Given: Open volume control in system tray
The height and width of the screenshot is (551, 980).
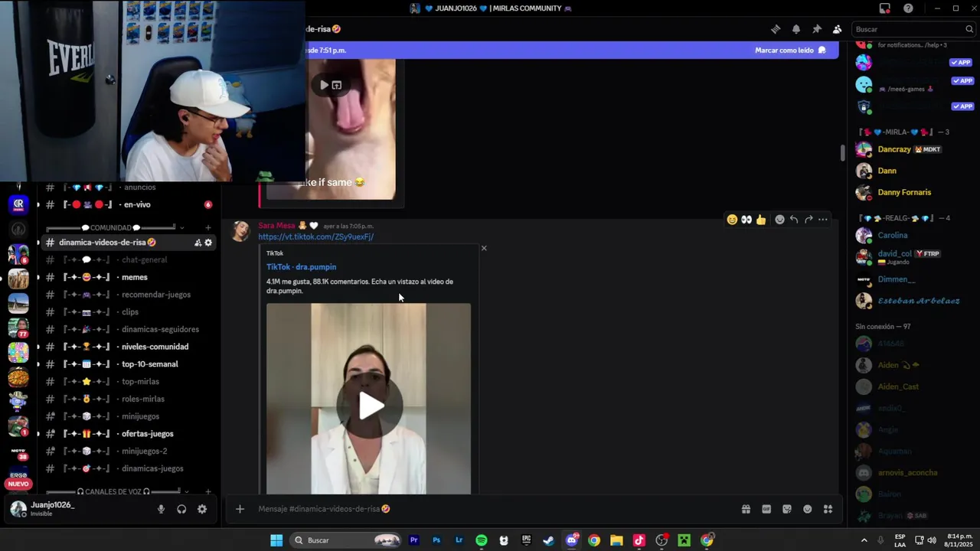Looking at the screenshot, I should click(932, 540).
